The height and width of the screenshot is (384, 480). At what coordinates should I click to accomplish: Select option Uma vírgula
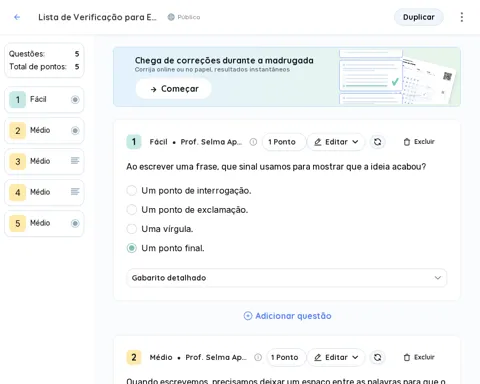pos(132,229)
